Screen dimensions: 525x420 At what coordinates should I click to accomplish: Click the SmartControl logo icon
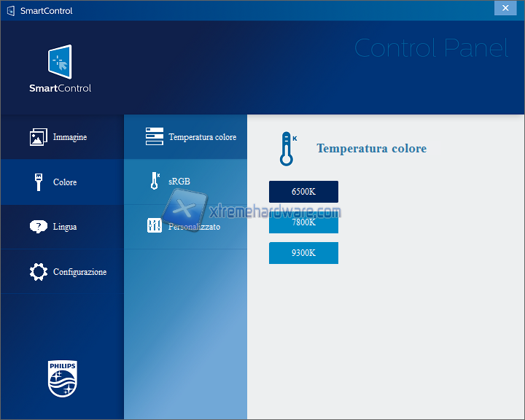point(60,62)
